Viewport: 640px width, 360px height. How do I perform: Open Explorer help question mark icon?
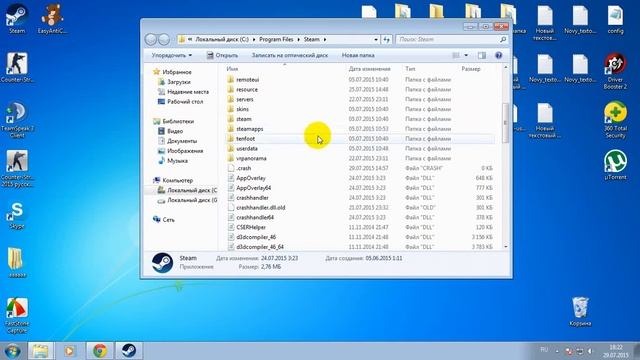point(498,55)
